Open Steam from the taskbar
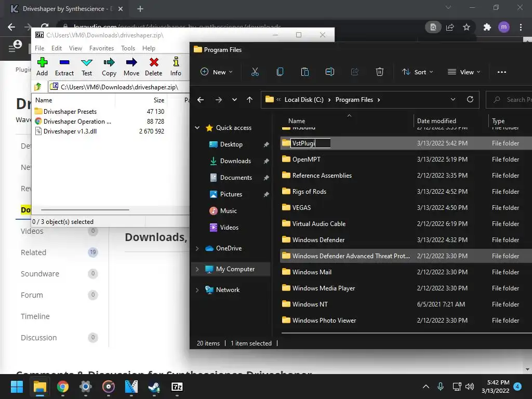This screenshot has width=532, height=399. (154, 387)
